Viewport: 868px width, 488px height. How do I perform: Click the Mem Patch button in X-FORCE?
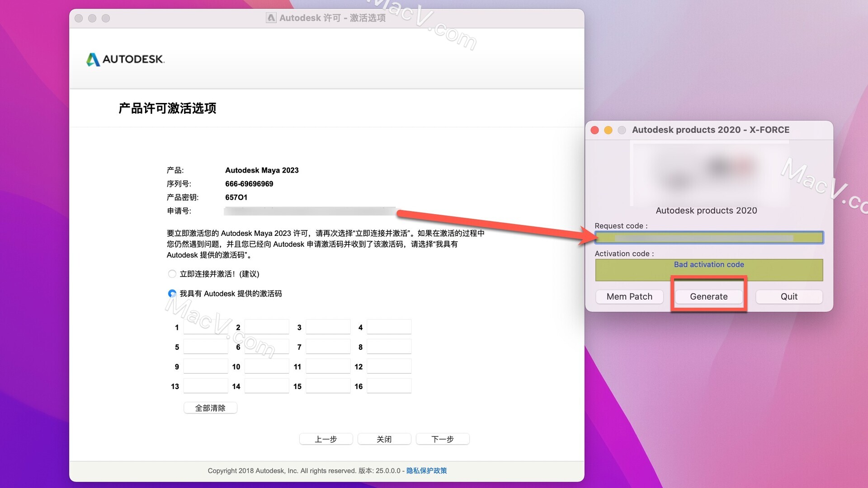[x=629, y=297]
